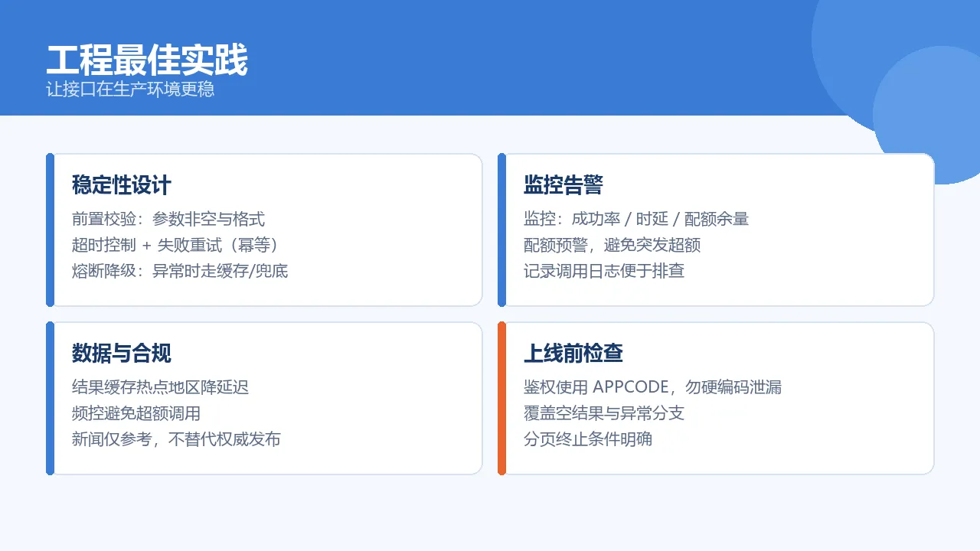Select the 稳定性设计 card heading
Image resolution: width=980 pixels, height=551 pixels.
122,184
